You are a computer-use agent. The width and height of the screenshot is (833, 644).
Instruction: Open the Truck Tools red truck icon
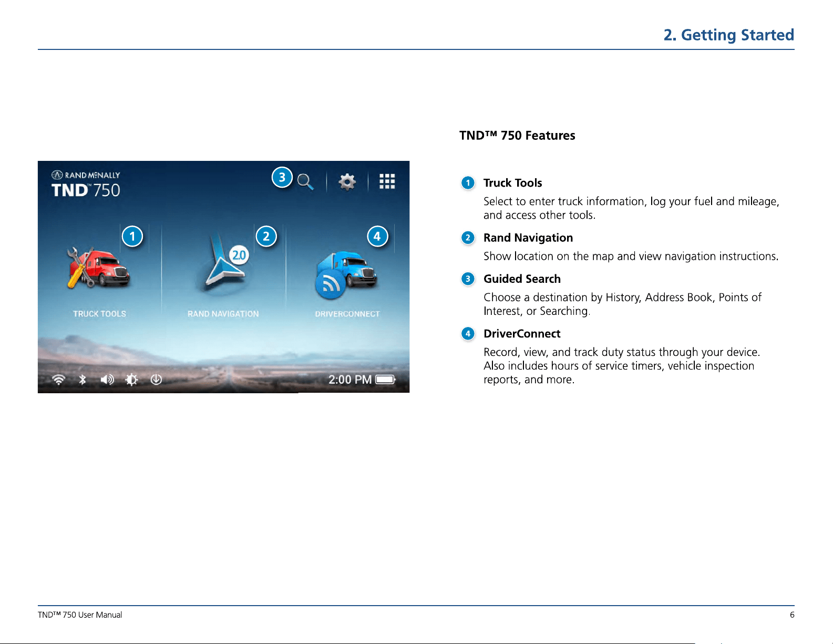tap(98, 268)
